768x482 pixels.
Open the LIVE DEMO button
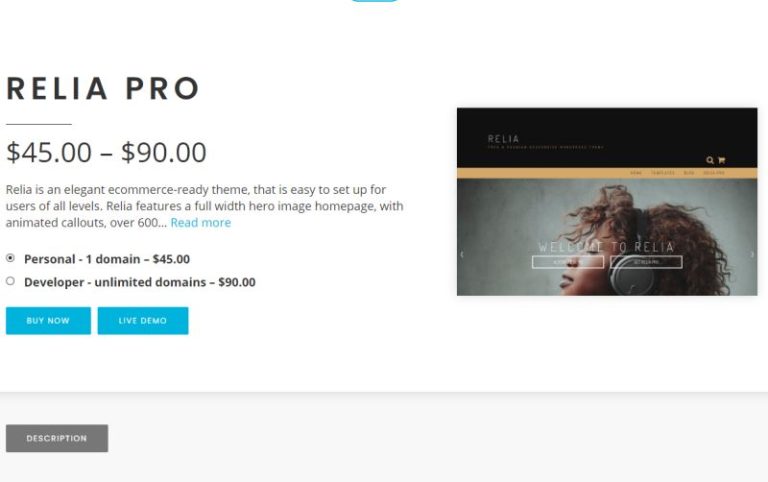143,321
